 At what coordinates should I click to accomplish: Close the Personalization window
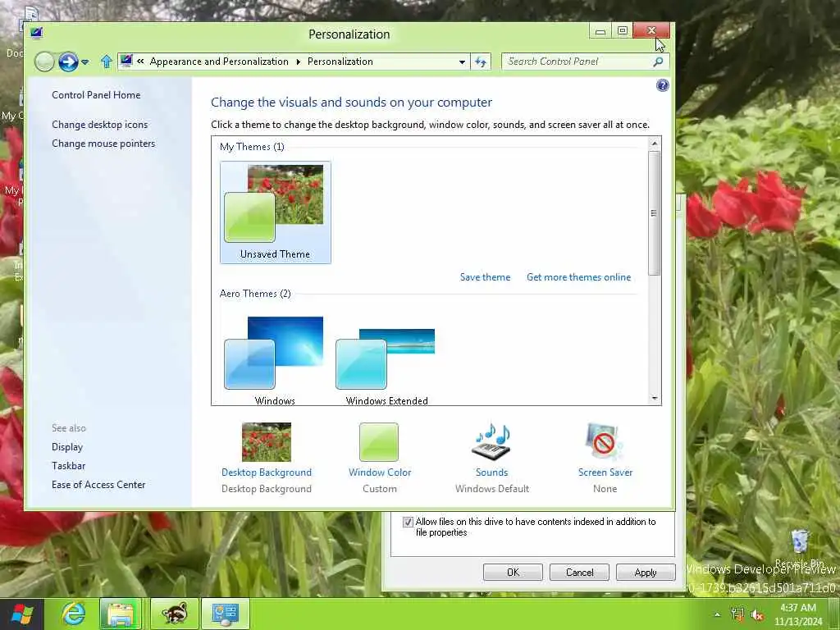(651, 30)
